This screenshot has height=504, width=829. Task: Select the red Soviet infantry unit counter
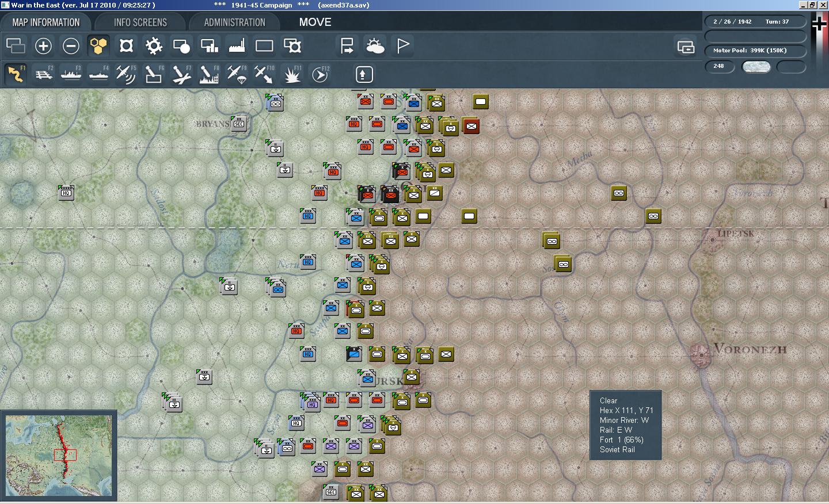(471, 126)
